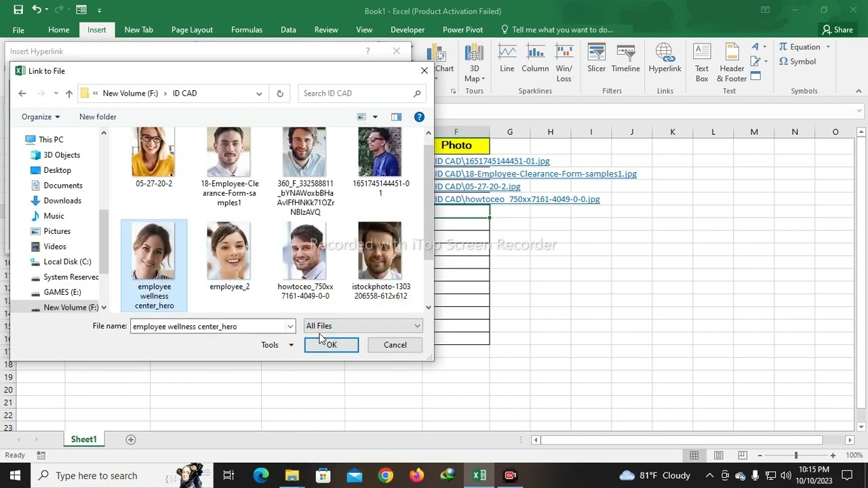Open Help in the Link to File dialog
The image size is (868, 488).
coord(419,117)
